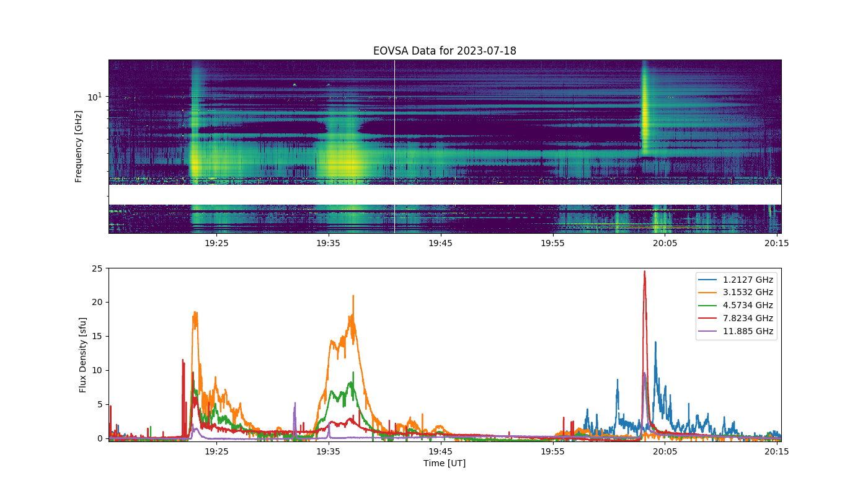Screen dimensions: 868x496
Task: Click the 25 tick on the flux axis
Action: [x=98, y=268]
